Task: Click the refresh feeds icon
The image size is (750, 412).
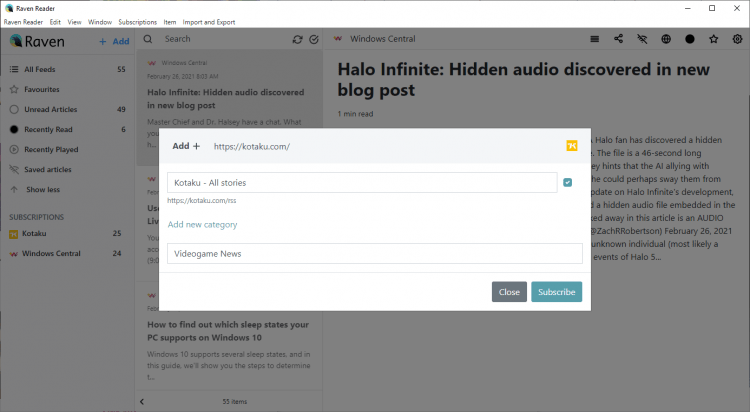Action: [297, 39]
